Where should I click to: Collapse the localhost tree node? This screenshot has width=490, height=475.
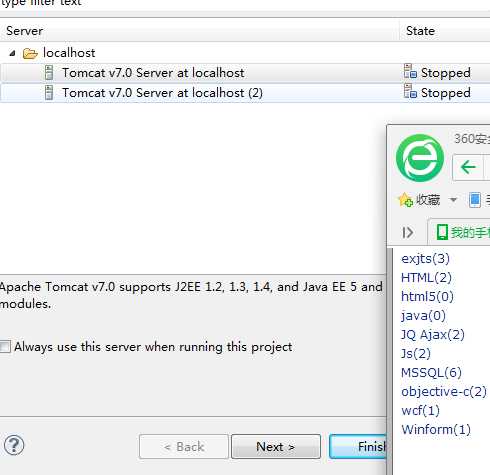point(13,53)
